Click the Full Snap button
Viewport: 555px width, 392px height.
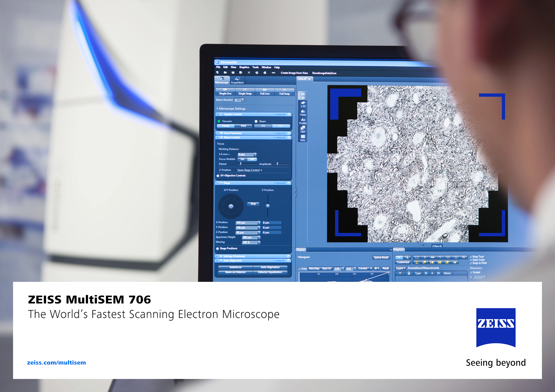[x=285, y=92]
